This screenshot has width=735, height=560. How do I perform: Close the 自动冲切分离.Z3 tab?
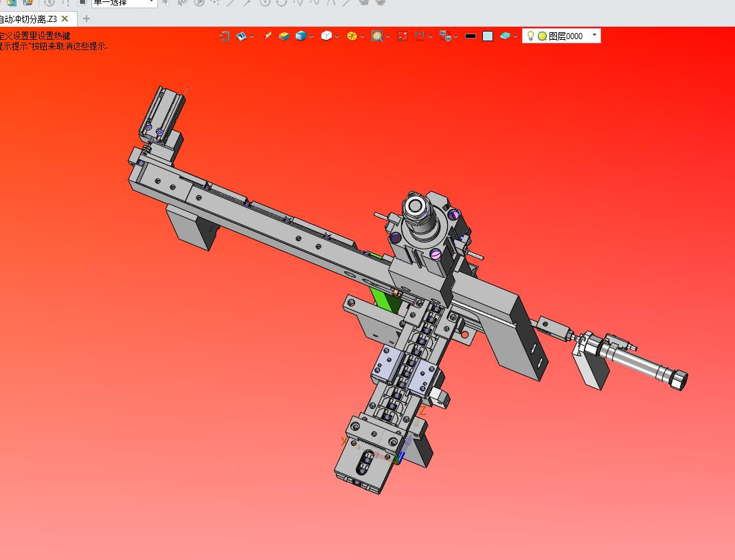pyautogui.click(x=65, y=19)
